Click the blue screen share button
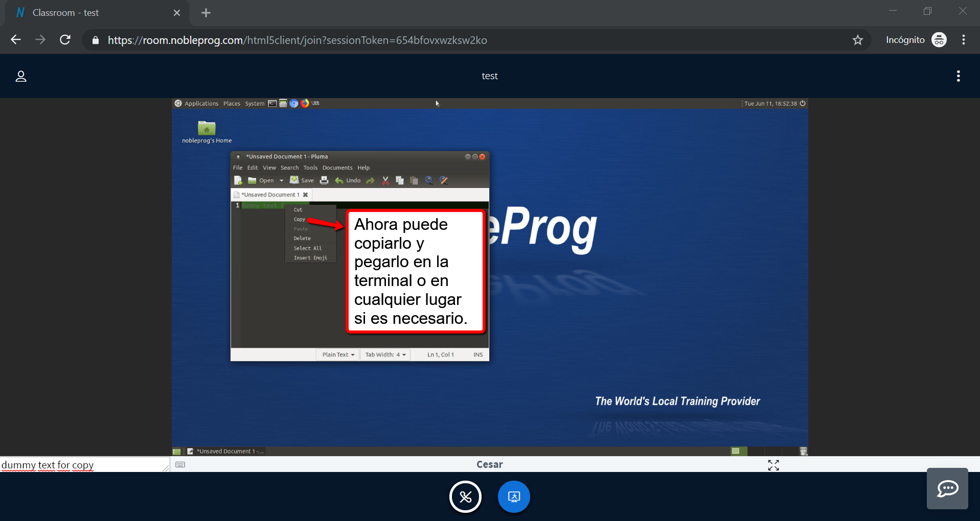This screenshot has height=521, width=980. [x=514, y=496]
